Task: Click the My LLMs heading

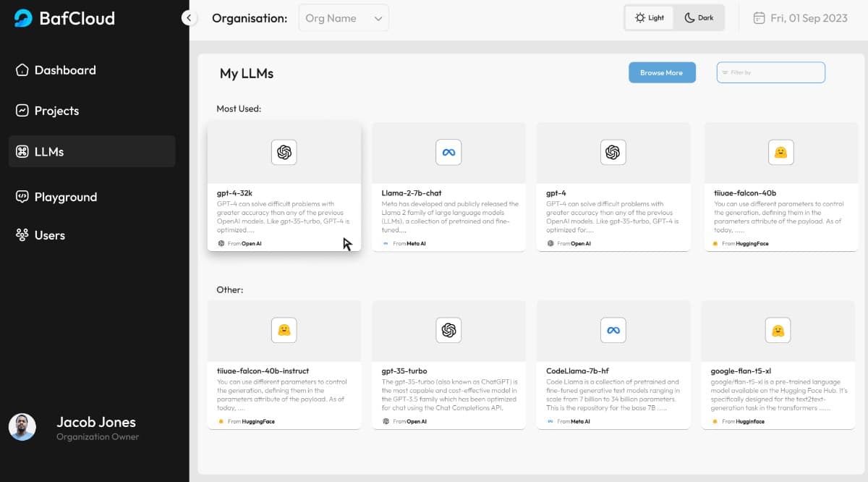Action: coord(247,73)
